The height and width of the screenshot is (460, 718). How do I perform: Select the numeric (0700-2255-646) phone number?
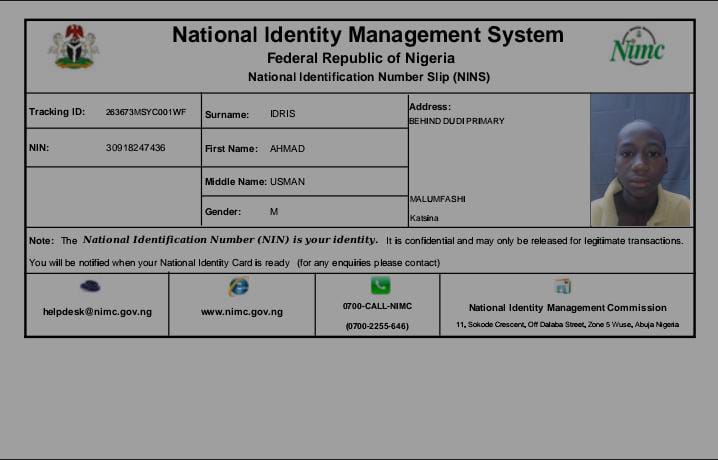click(377, 326)
